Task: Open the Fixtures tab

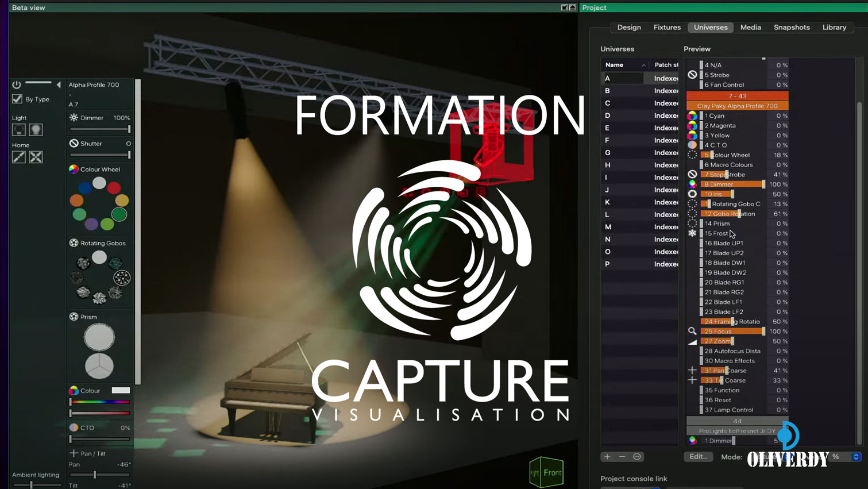Action: coord(667,27)
